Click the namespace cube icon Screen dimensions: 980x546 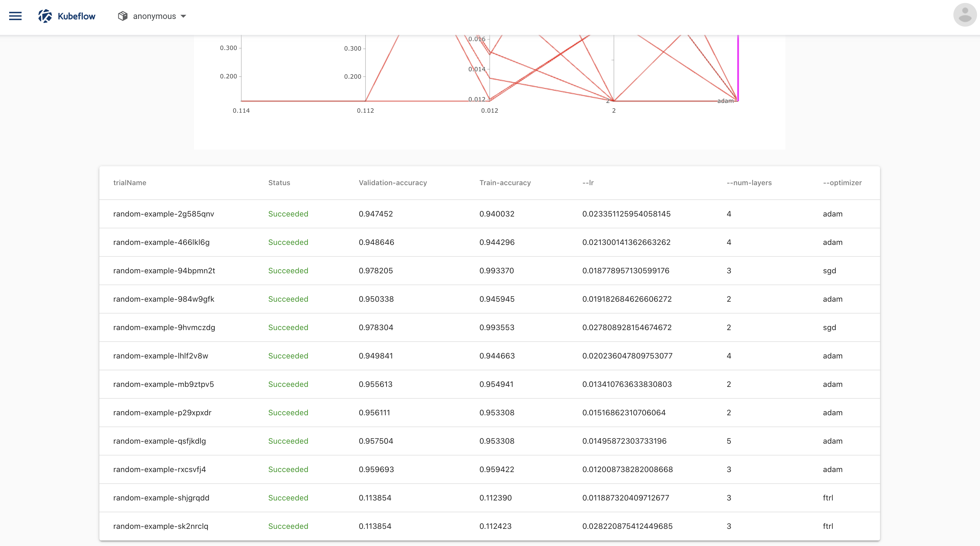pos(122,16)
